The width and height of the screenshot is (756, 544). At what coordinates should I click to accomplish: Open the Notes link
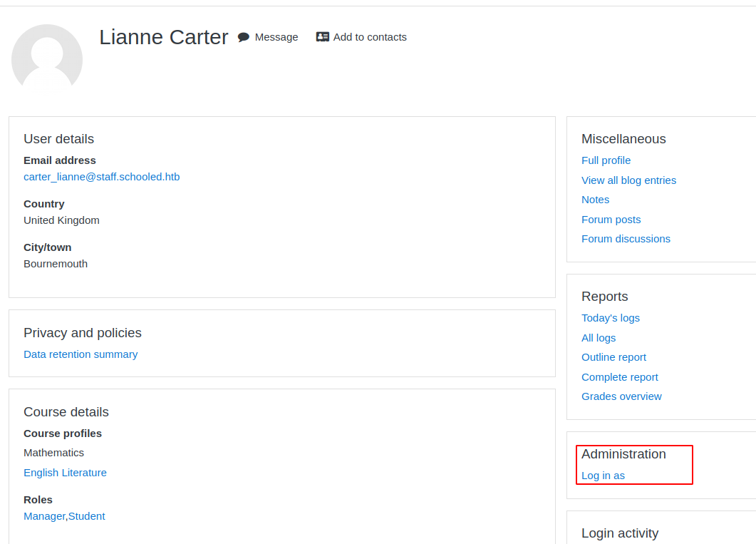595,200
